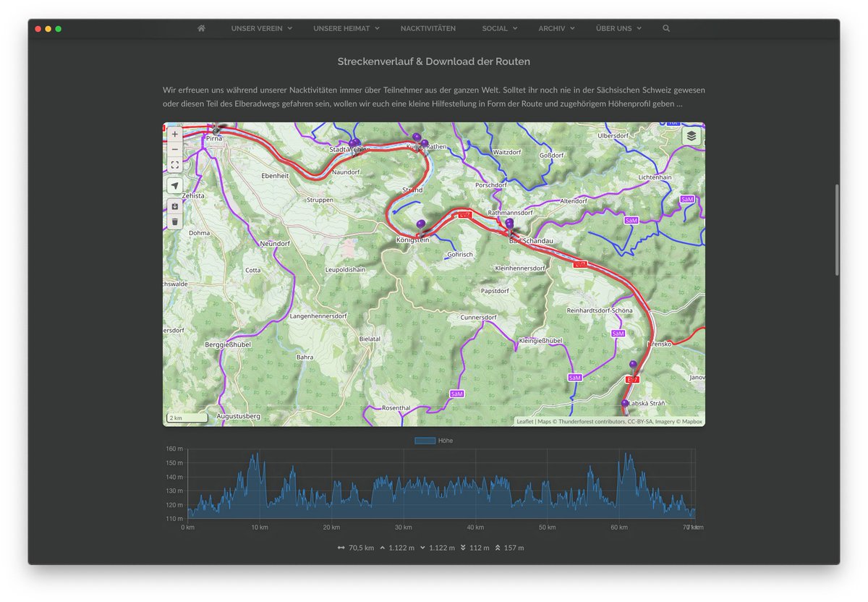Click the Pirna label on the map
Image resolution: width=868 pixels, height=602 pixels.
[214, 137]
